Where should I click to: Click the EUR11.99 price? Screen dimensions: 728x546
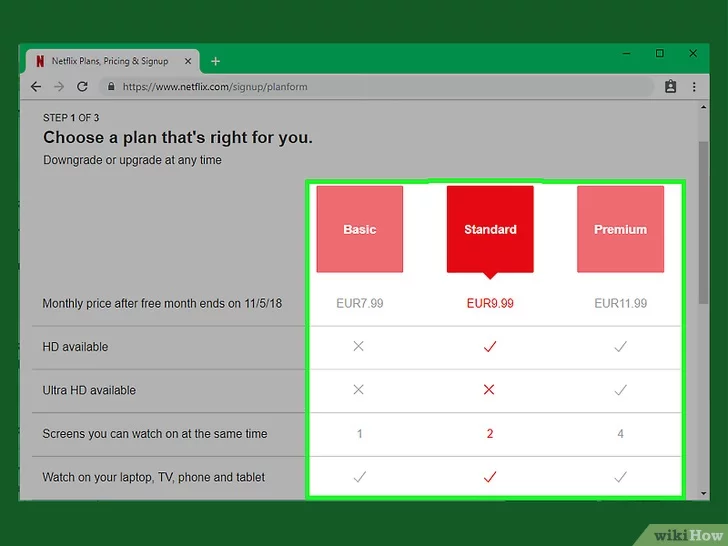pyautogui.click(x=620, y=303)
